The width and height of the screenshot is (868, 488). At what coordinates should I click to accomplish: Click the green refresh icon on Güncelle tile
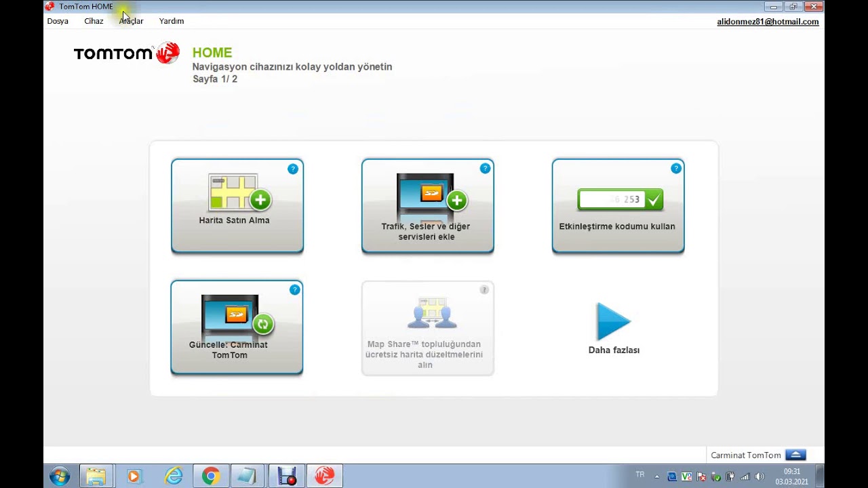click(x=262, y=324)
